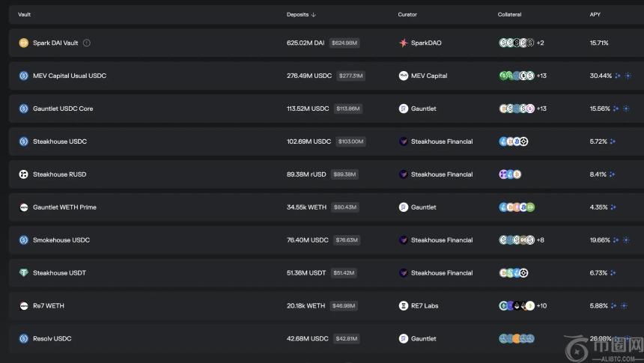Click the MEV Capital curator logo
Viewport: 644px width, 363px height.
click(x=404, y=76)
